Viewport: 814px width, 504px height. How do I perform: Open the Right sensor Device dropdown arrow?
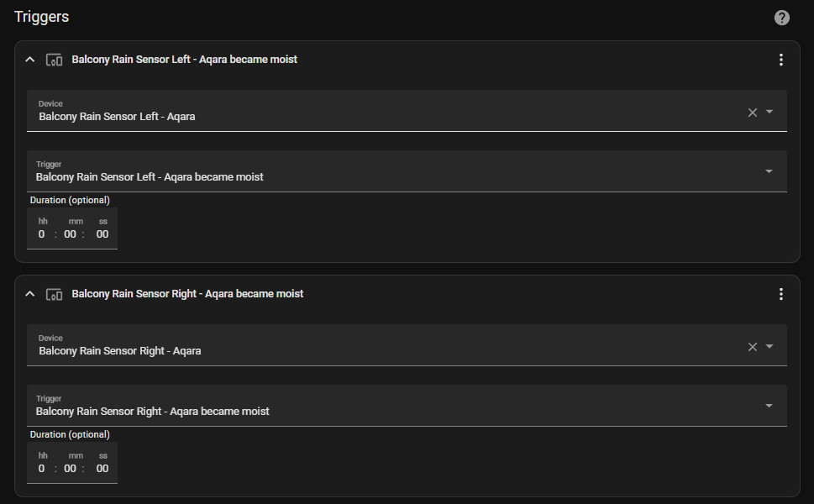[x=769, y=347]
